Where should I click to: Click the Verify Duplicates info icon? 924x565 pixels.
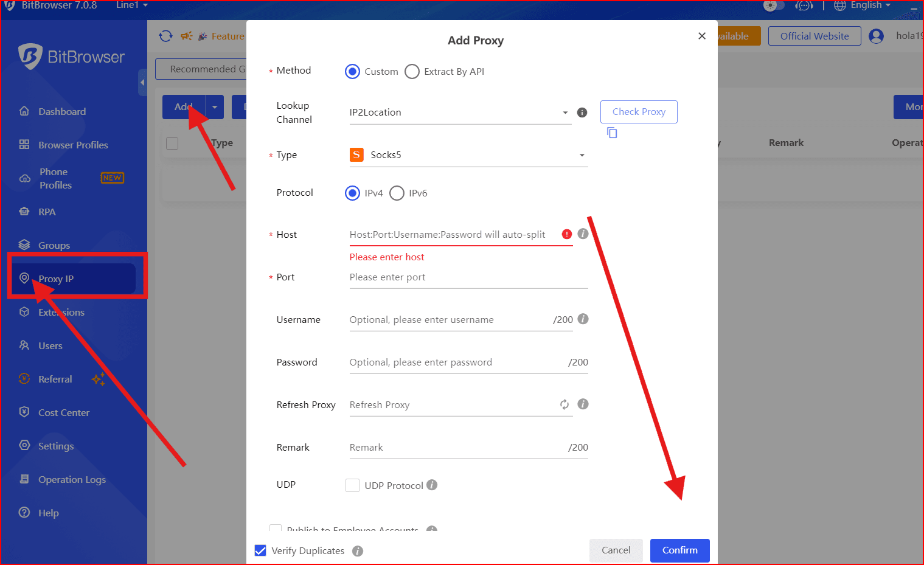pyautogui.click(x=358, y=551)
